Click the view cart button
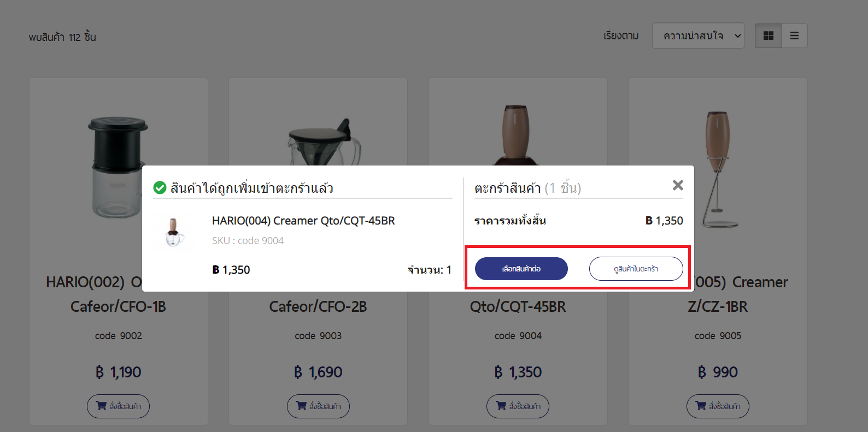868x432 pixels. click(x=636, y=269)
